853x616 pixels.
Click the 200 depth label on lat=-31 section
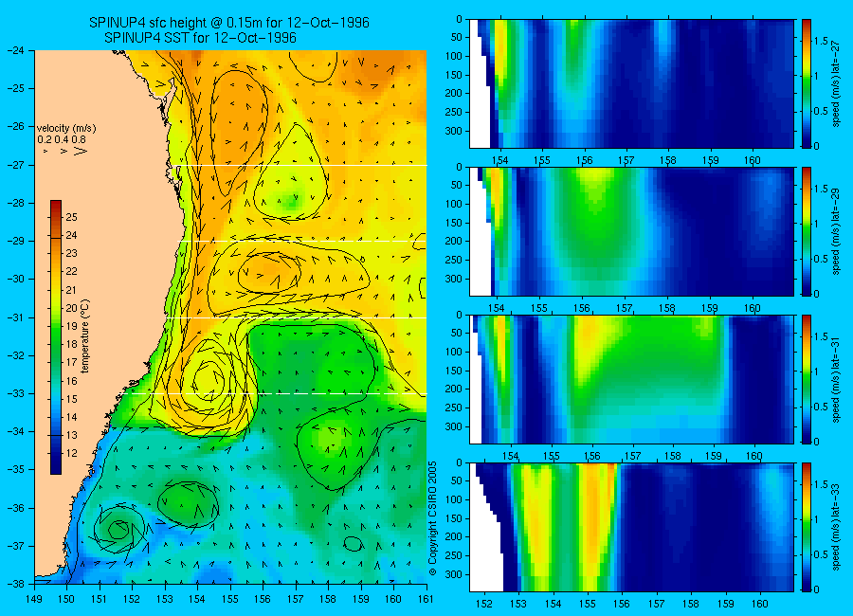click(x=454, y=390)
